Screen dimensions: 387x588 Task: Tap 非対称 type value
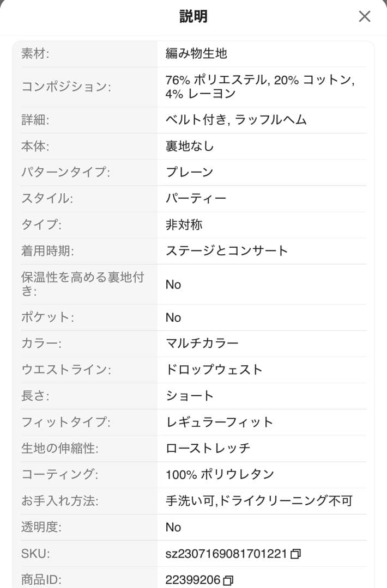[x=184, y=224]
